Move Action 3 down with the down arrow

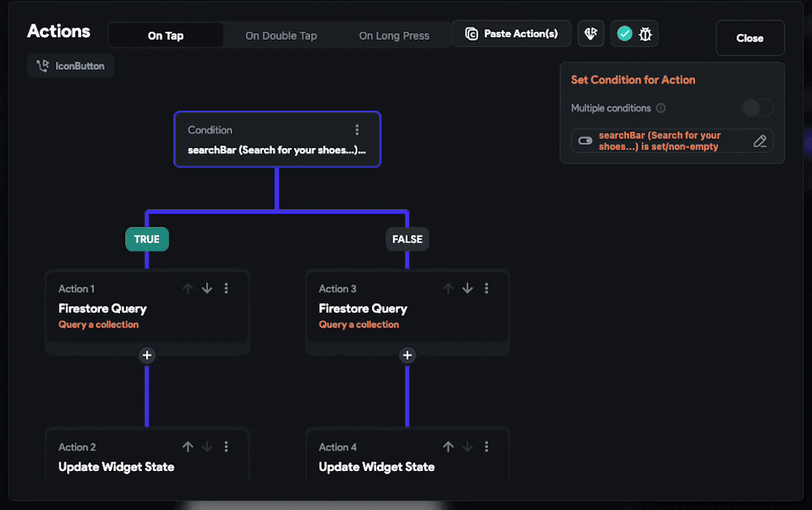tap(467, 287)
